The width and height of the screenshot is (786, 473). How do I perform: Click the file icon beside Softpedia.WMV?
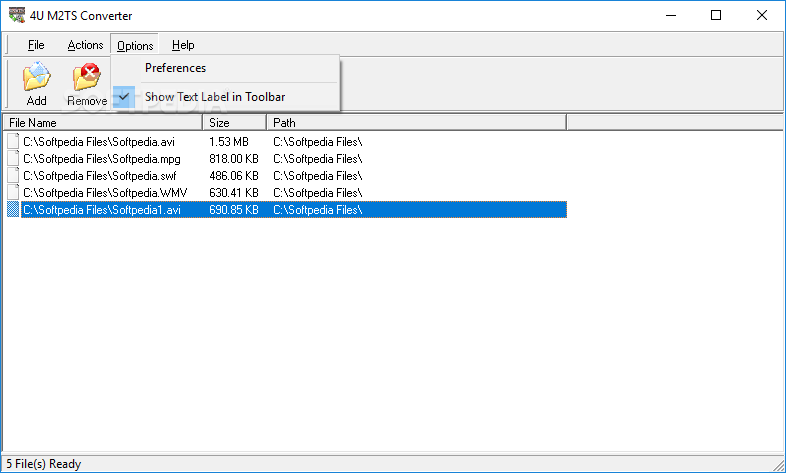(x=13, y=193)
